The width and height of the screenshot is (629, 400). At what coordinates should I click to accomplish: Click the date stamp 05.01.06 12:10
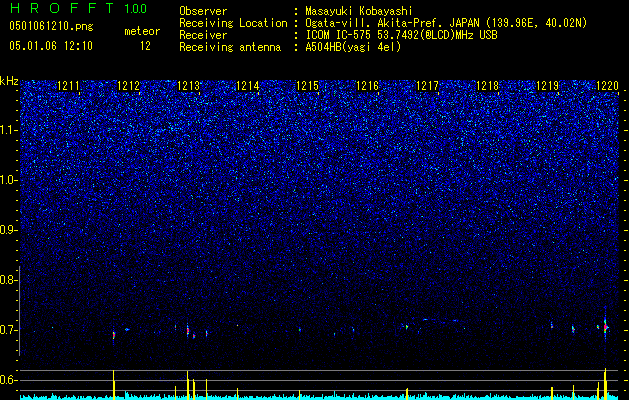tap(51, 45)
